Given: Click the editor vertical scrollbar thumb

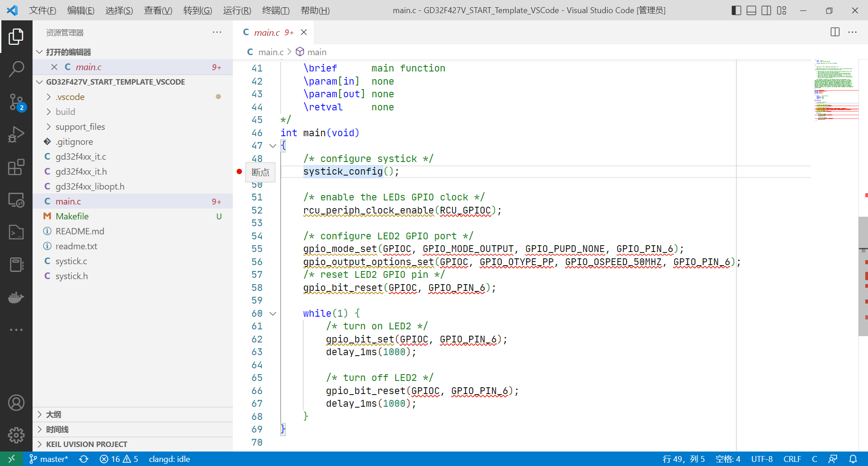Looking at the screenshot, I should pyautogui.click(x=863, y=276).
